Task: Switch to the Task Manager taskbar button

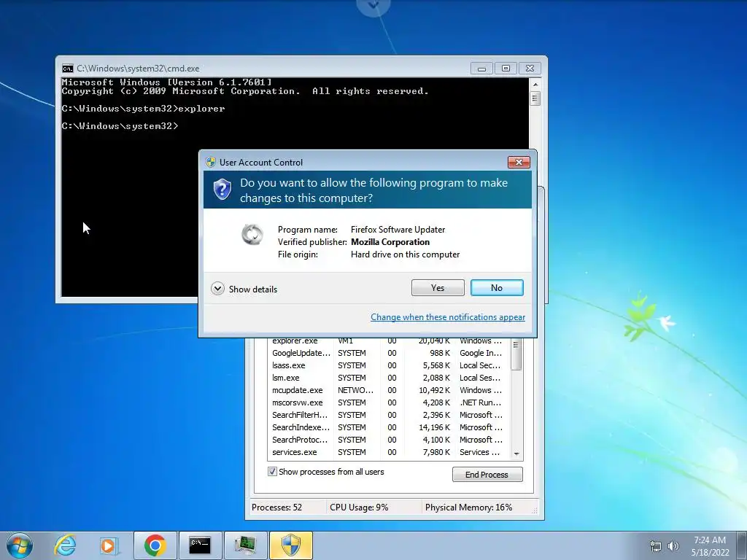Action: point(245,545)
